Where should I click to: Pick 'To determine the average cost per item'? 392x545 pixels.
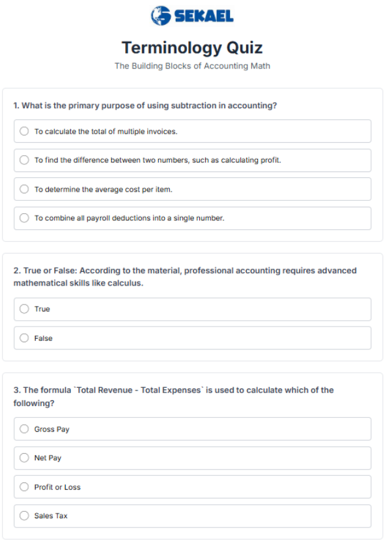(x=103, y=190)
